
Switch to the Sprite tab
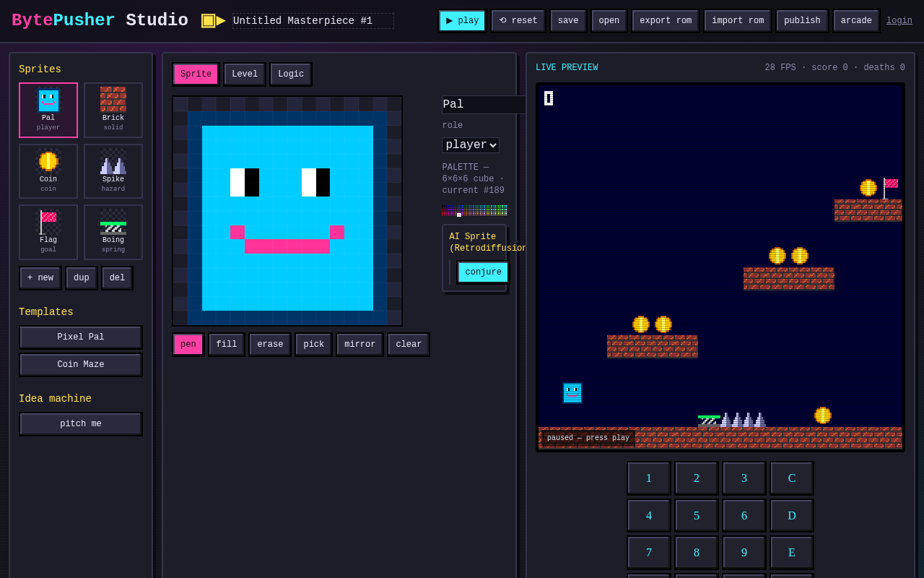(x=196, y=74)
